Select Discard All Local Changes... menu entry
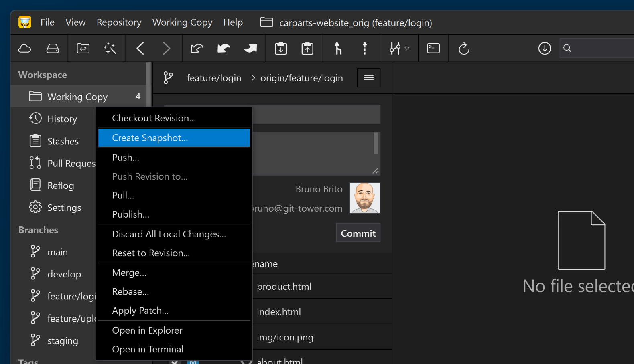Viewport: 634px width, 364px height. [169, 234]
